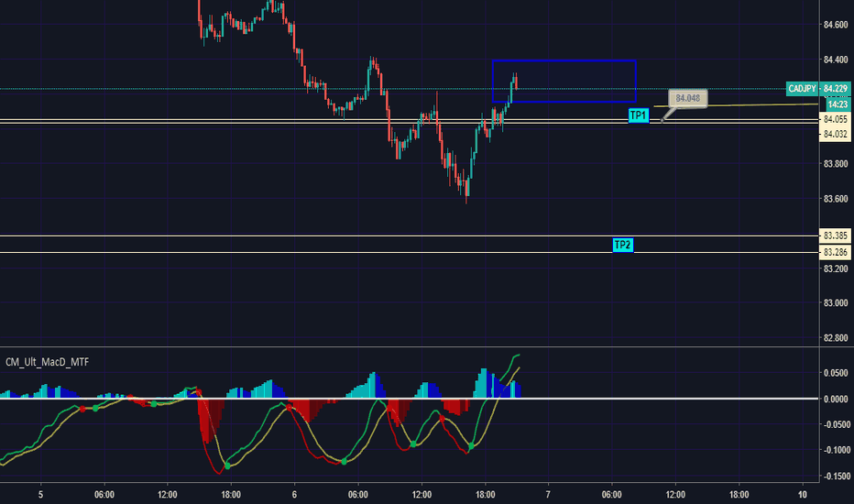Screen dimensions: 854x504
Task: Click the date label 10 on time axis
Action: point(803,495)
